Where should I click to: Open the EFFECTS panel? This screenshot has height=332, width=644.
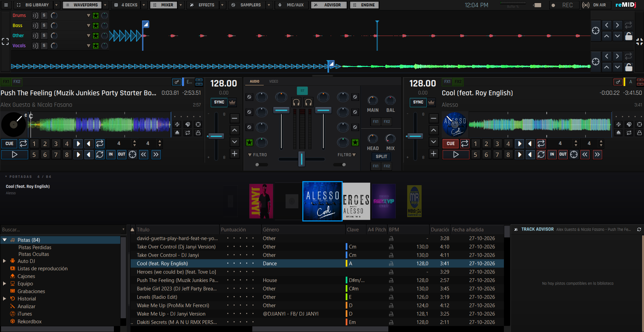click(203, 5)
